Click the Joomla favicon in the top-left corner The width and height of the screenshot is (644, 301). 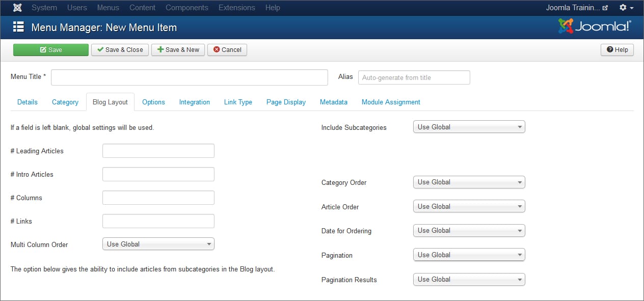coord(17,7)
